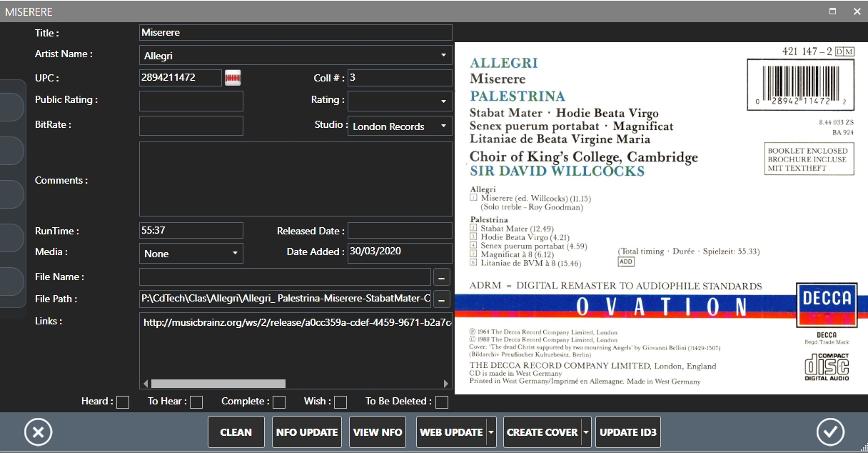Maximize the MISERERE window

tap(832, 11)
